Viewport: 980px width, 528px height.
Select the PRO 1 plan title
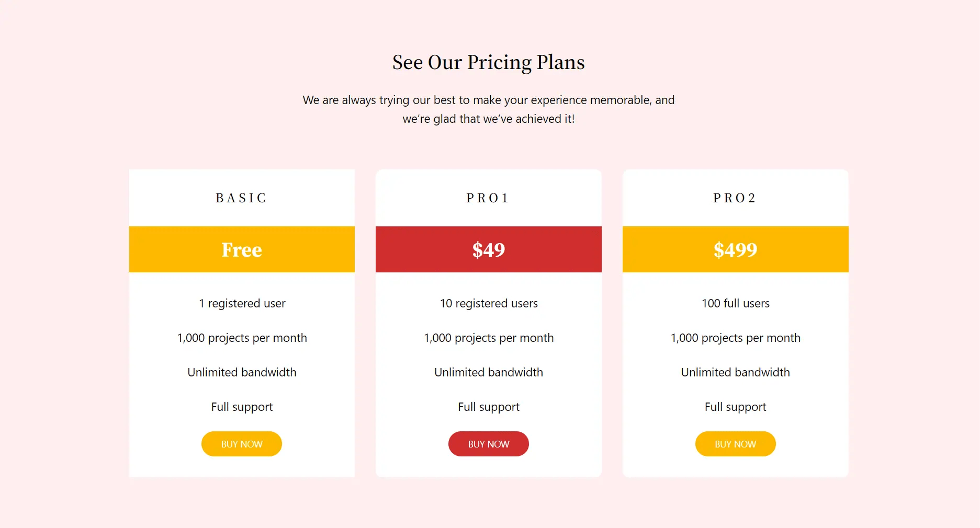coord(488,198)
